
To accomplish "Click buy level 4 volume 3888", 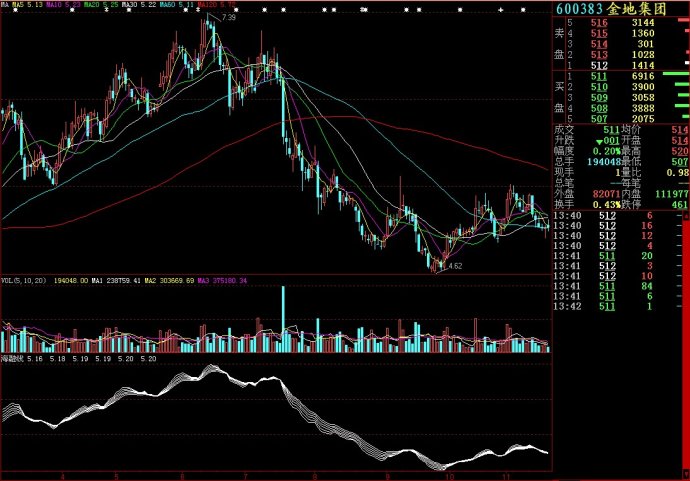I will click(x=643, y=108).
